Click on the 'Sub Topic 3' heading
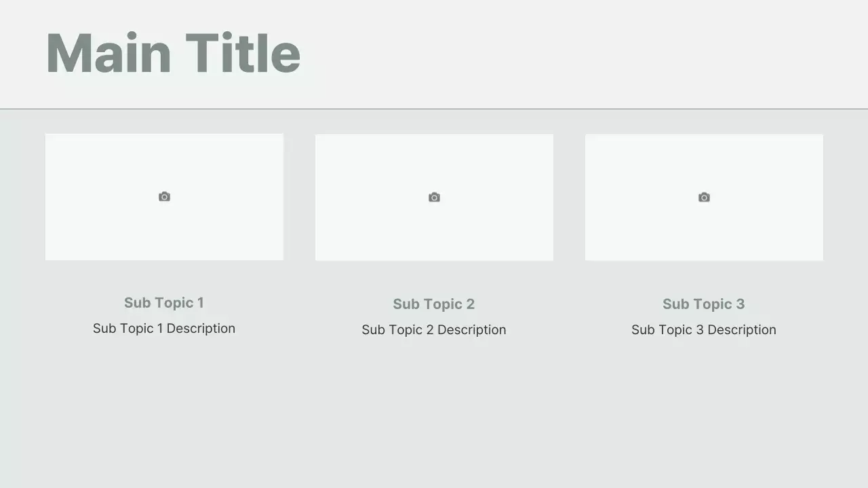868x488 pixels. [x=704, y=304]
